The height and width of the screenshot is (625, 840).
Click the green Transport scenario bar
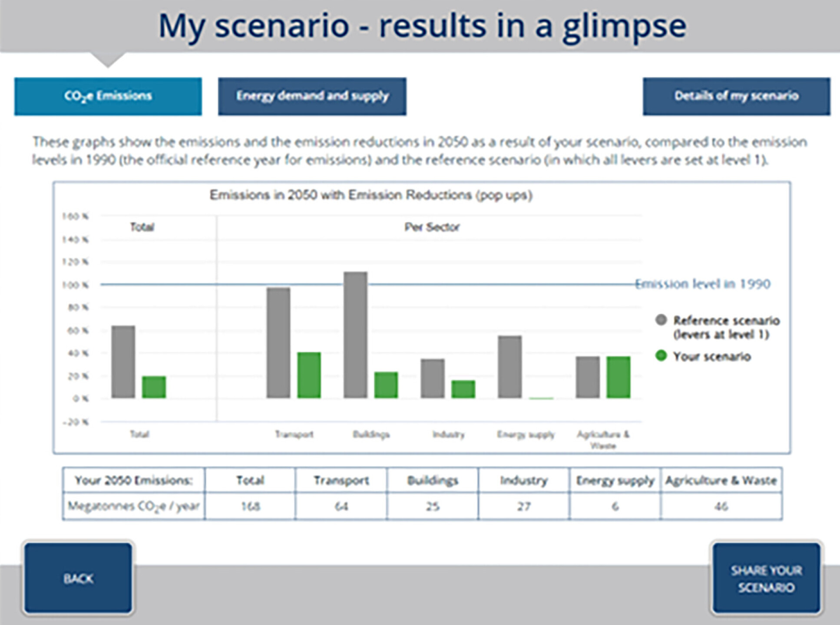[309, 375]
